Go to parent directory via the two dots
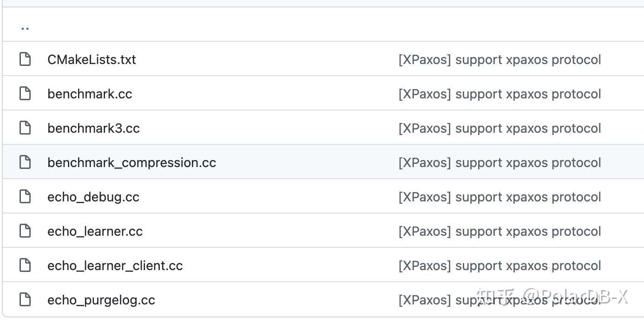The image size is (644, 323). [25, 28]
